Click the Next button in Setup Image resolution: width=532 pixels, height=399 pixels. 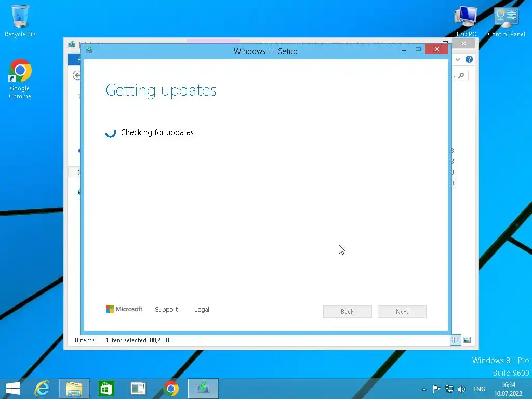pos(402,312)
